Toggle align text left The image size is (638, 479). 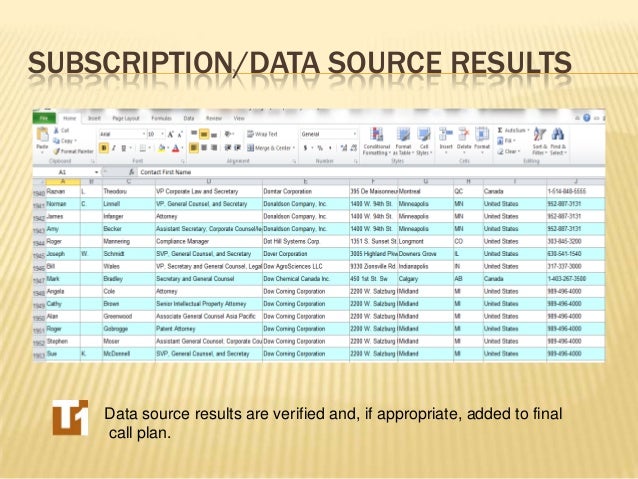tap(194, 148)
